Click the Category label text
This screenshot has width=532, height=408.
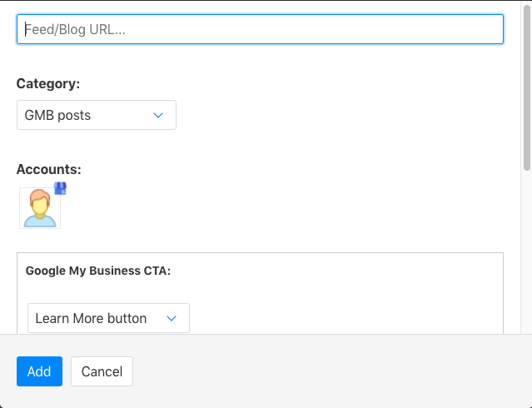click(x=48, y=83)
